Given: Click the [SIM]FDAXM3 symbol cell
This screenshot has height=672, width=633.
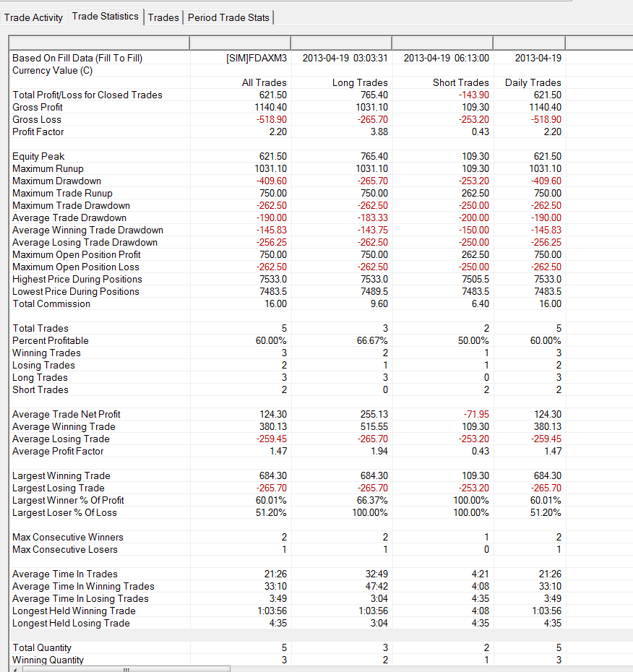Looking at the screenshot, I should click(x=257, y=59).
